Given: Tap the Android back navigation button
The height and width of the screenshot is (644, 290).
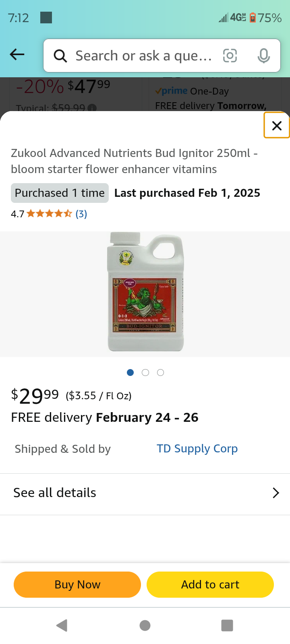Looking at the screenshot, I should (62, 625).
